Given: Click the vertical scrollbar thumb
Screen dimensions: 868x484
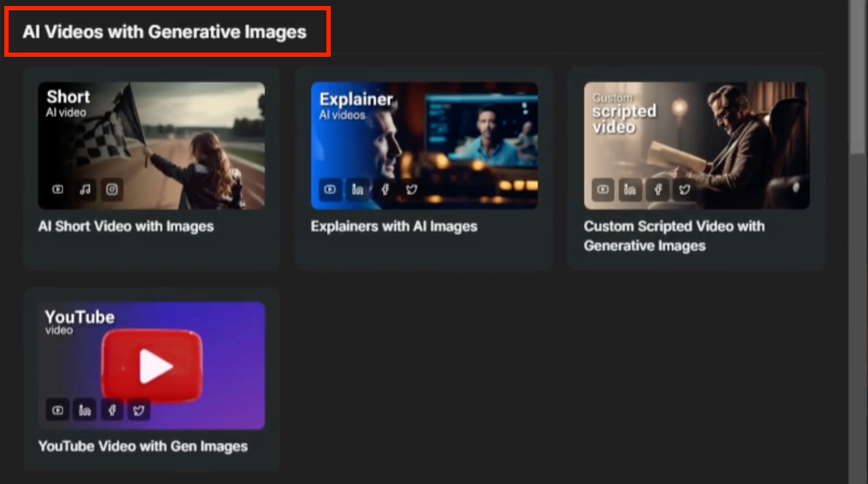Looking at the screenshot, I should (858, 78).
